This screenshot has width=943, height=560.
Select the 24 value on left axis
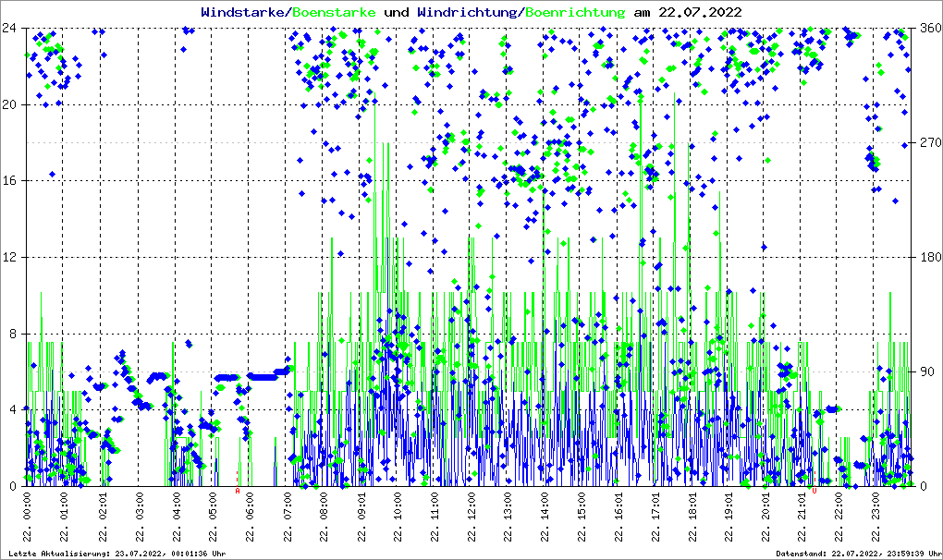point(10,28)
